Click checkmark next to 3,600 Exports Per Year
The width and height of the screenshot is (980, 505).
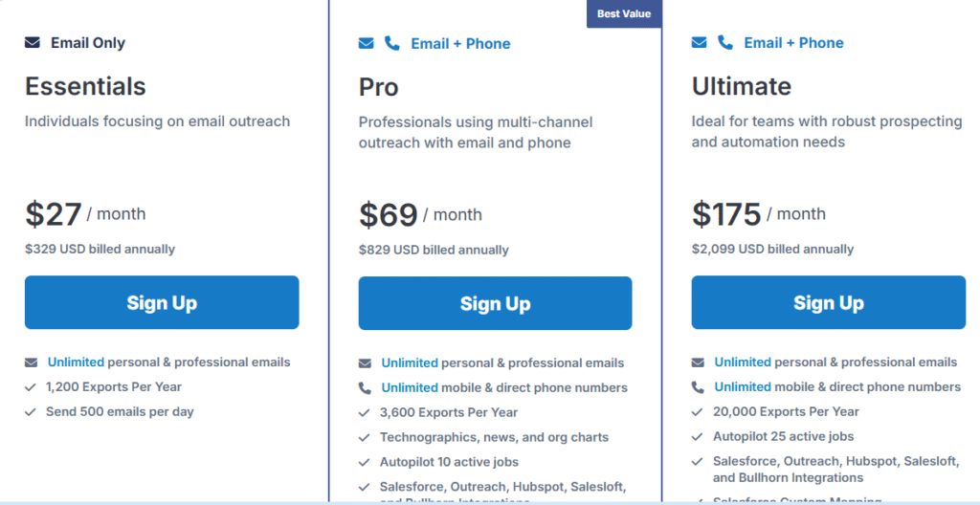click(x=365, y=413)
